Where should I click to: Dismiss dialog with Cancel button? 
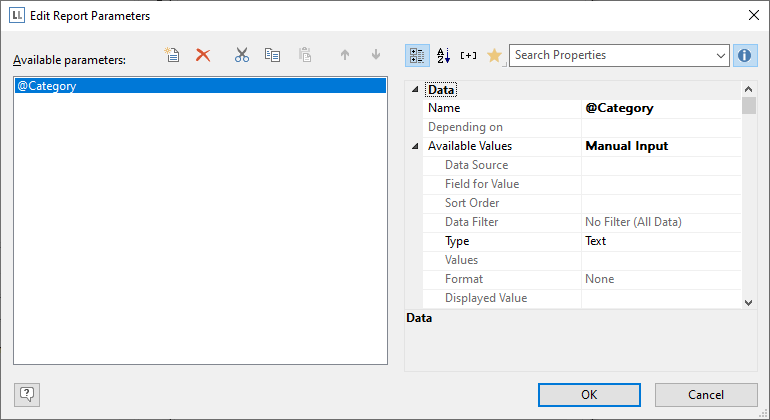(706, 395)
